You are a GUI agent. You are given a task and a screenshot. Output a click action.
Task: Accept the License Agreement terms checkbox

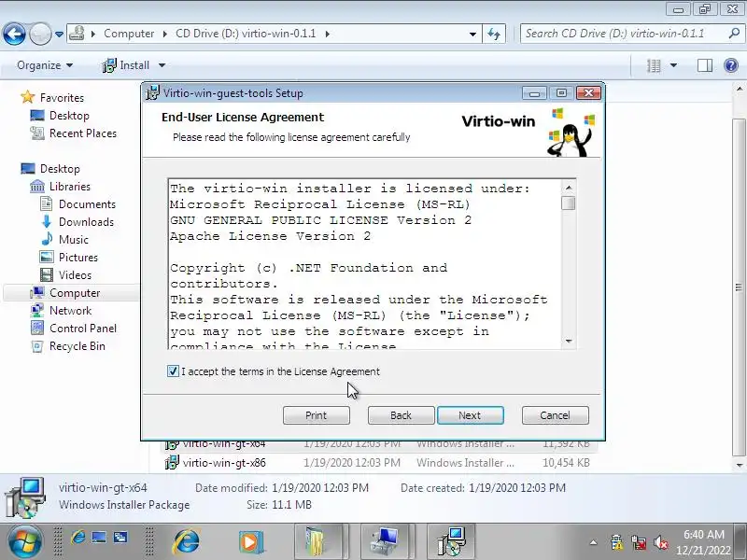pyautogui.click(x=173, y=371)
